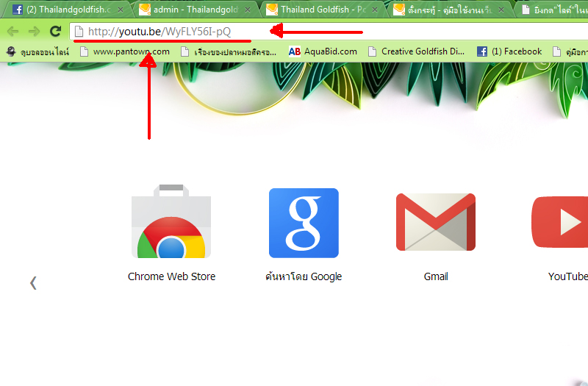Close the admin - Thailandgold tab
The height and width of the screenshot is (386, 588).
tap(248, 10)
